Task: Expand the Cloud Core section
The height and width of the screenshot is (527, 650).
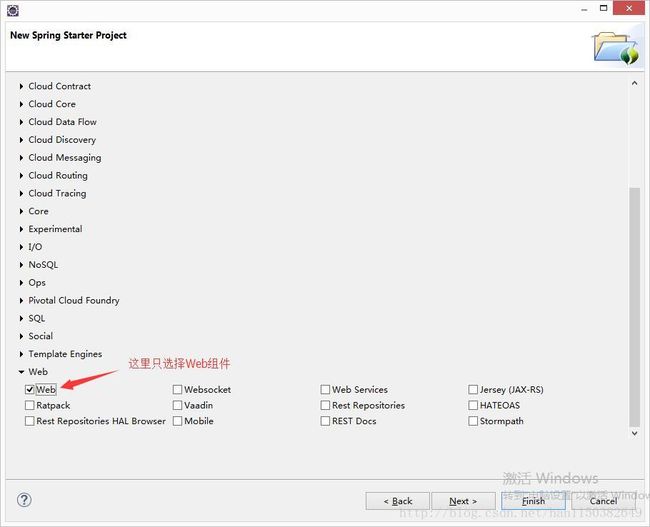Action: tap(21, 104)
